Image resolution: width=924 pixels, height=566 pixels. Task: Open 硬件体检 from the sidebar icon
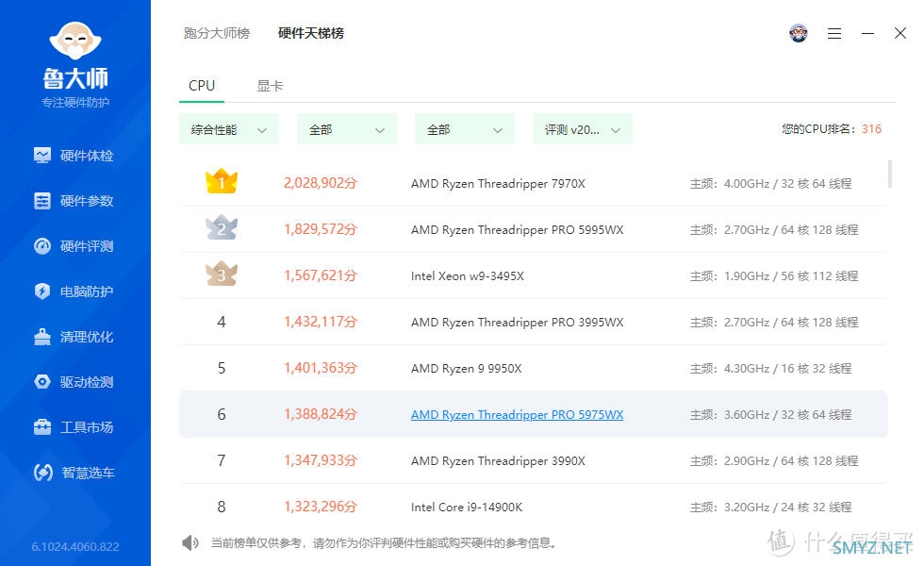[42, 156]
